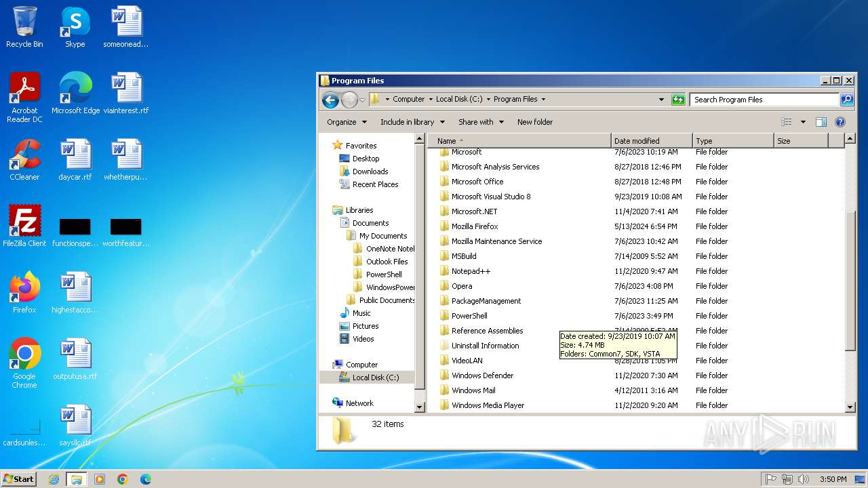Select the Notepad++ folder icon

point(444,271)
